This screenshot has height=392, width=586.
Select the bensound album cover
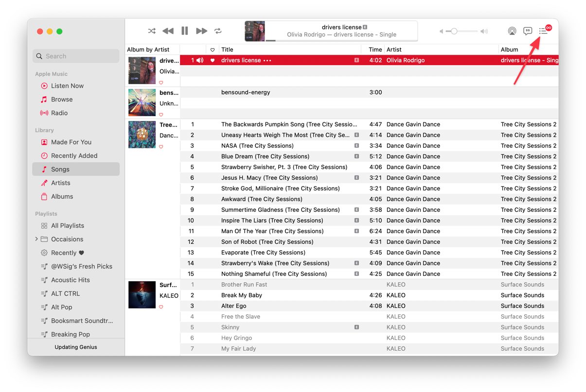click(x=142, y=102)
